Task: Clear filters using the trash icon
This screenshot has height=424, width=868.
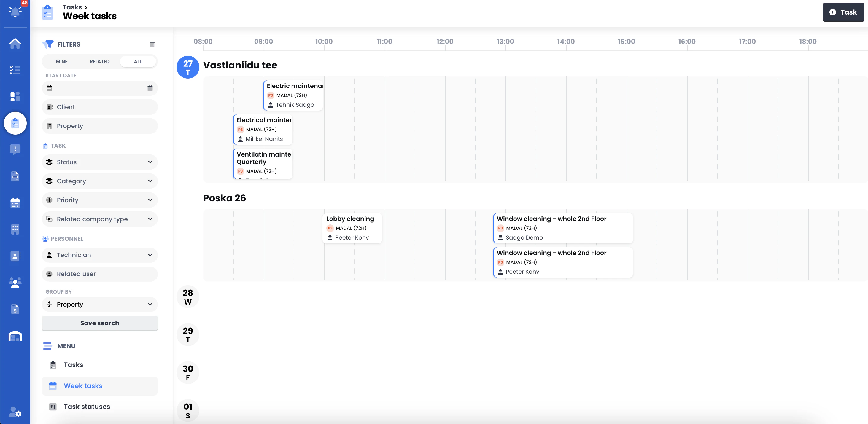Action: click(152, 44)
